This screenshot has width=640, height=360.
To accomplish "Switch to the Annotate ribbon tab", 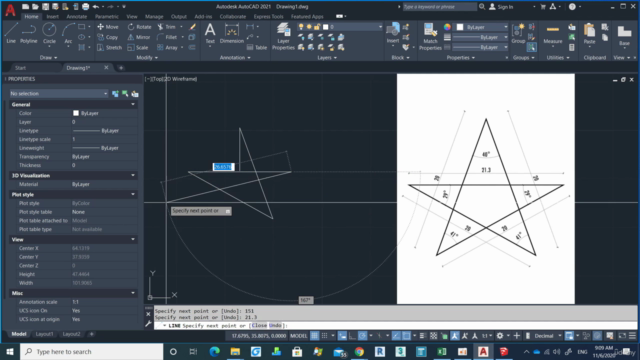I will pos(77,17).
